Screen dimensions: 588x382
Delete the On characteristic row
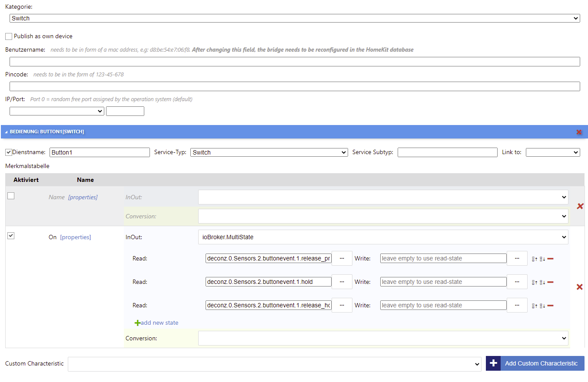pyautogui.click(x=579, y=287)
